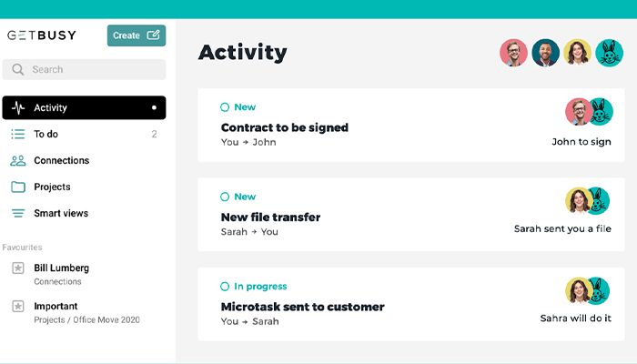Image resolution: width=637 pixels, height=364 pixels.
Task: Click the Activity pulse icon in sidebar
Action: (x=18, y=107)
